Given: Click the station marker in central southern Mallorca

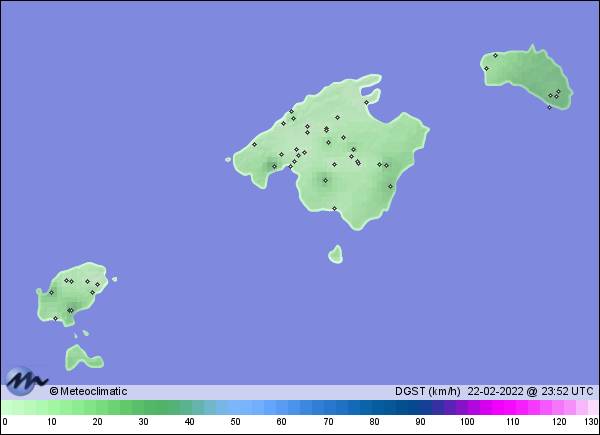Looking at the screenshot, I should pyautogui.click(x=325, y=180).
